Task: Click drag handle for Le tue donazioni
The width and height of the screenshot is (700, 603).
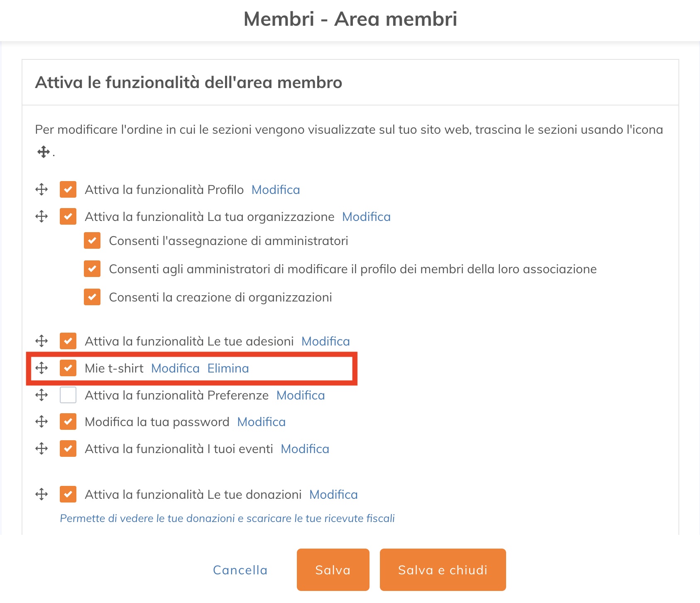Action: click(x=42, y=494)
